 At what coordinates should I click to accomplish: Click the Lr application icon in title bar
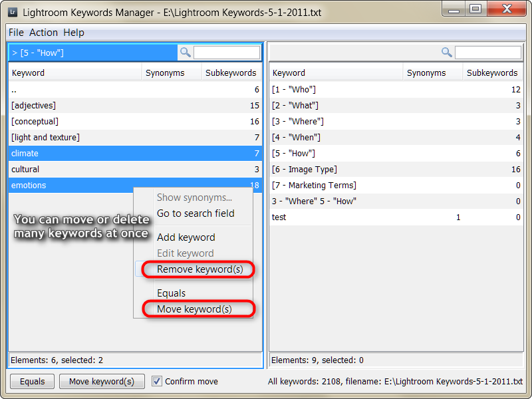(13, 13)
